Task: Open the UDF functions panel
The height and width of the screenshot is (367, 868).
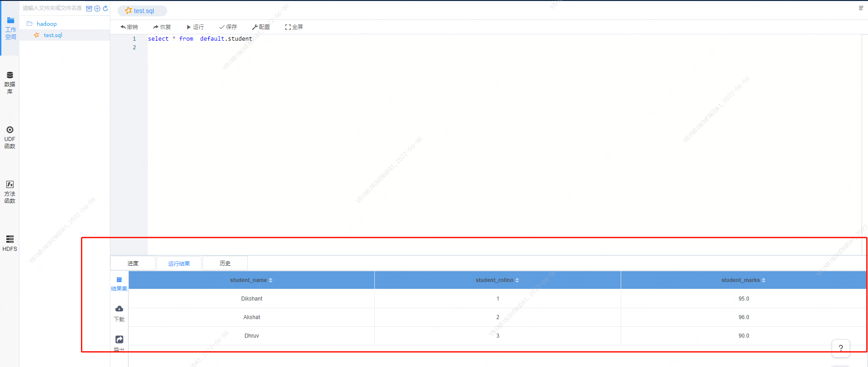Action: pos(9,137)
